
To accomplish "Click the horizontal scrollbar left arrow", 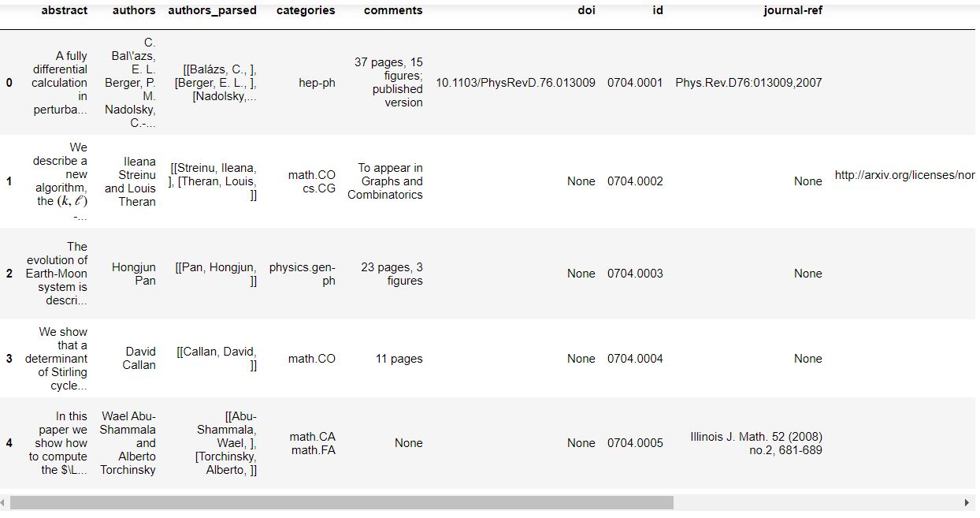I will coord(4,502).
